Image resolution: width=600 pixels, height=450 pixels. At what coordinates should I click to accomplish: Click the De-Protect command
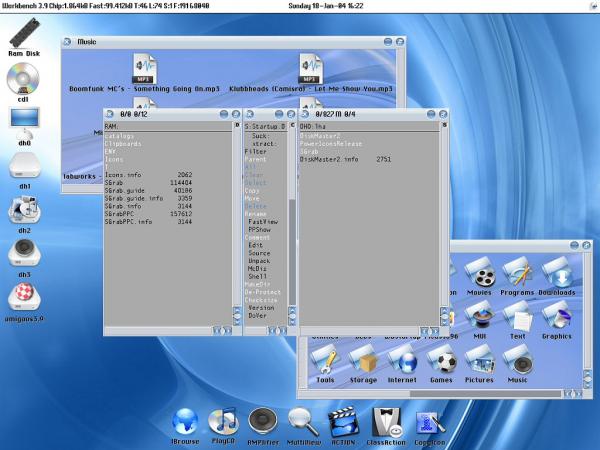(x=262, y=292)
